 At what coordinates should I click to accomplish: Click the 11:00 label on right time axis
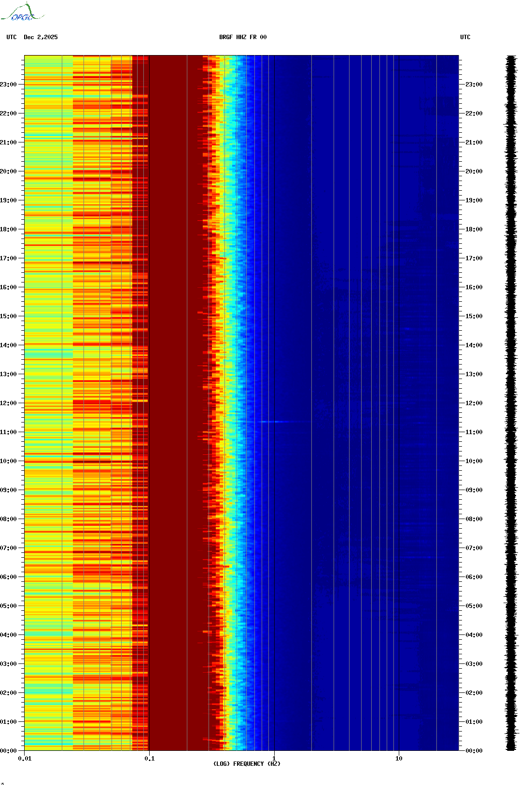[474, 432]
